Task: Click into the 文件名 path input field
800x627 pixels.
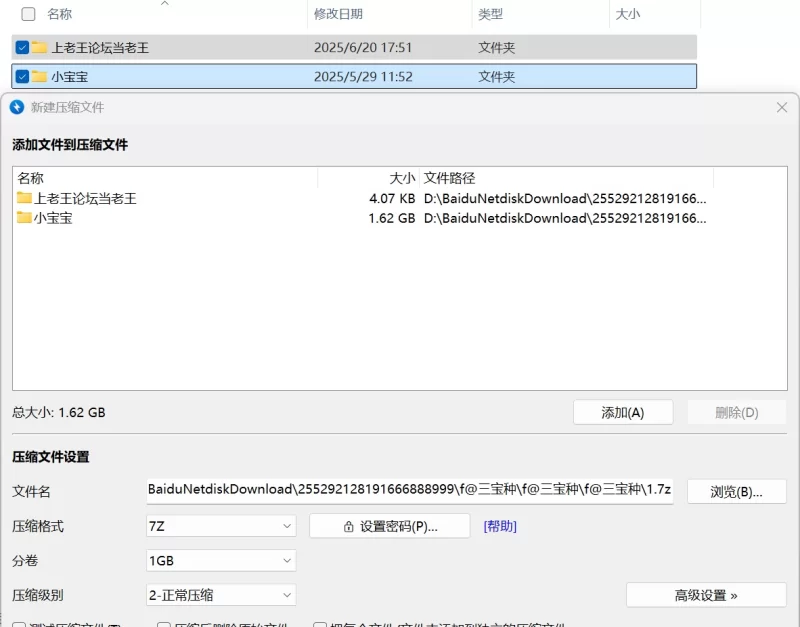Action: pyautogui.click(x=410, y=490)
